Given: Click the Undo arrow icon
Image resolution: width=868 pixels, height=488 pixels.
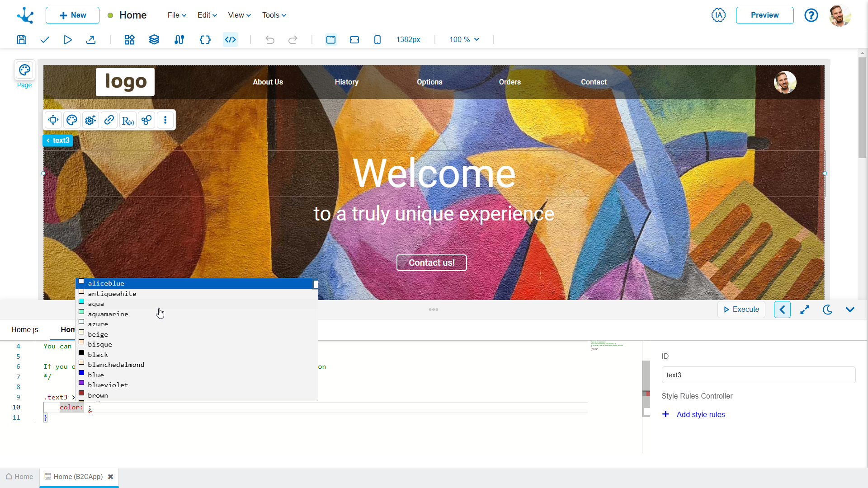Looking at the screenshot, I should [270, 40].
